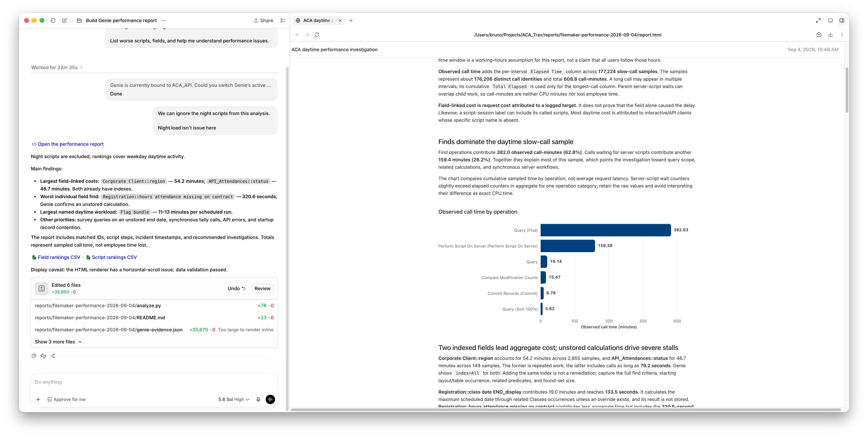
Task: Expand Show 3 more files
Action: [58, 342]
